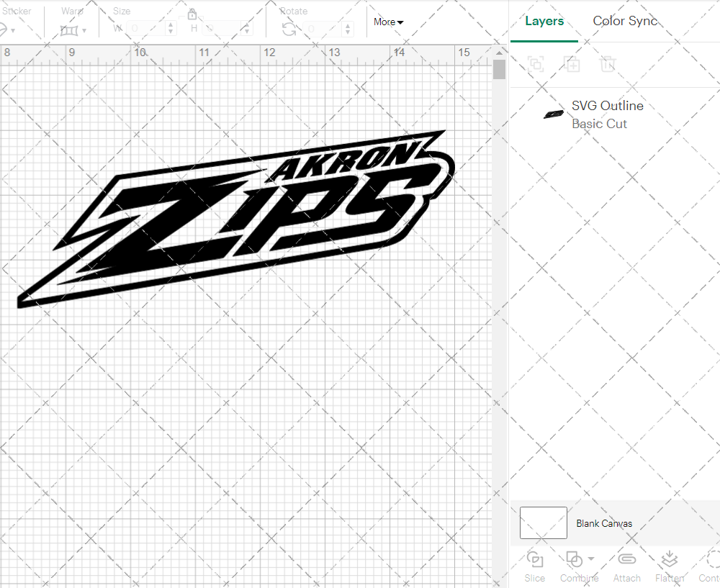
Task: Click the Combine icon
Action: click(574, 558)
